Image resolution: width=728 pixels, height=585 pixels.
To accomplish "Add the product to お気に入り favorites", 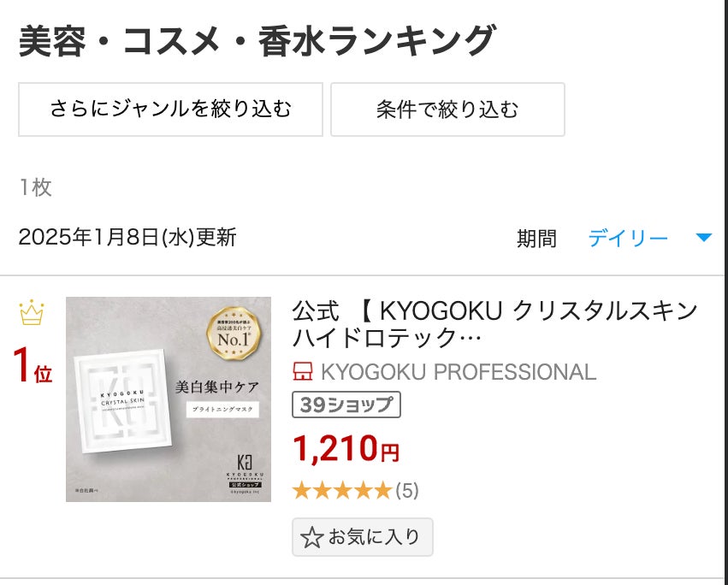I will click(x=363, y=537).
